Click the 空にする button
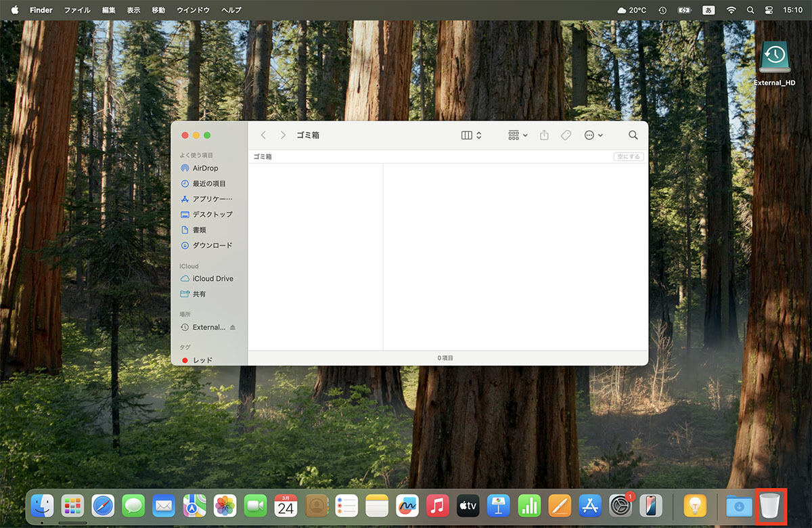This screenshot has width=812, height=528. click(x=629, y=156)
